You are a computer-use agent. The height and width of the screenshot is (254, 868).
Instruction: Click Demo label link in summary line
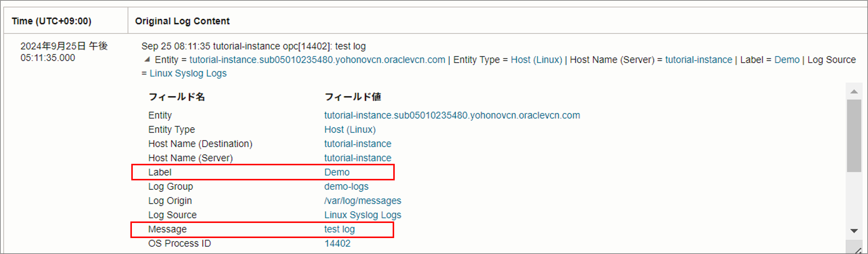(787, 60)
